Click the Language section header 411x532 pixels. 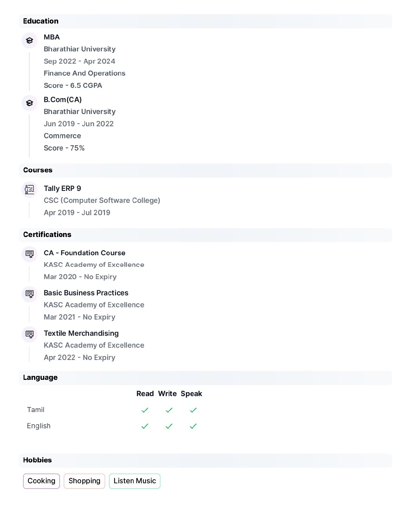coord(205,378)
